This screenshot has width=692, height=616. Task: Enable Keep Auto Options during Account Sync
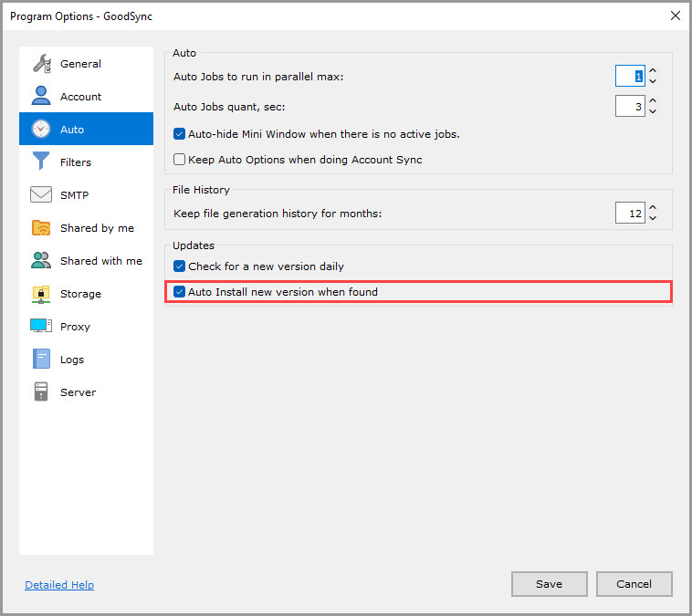click(179, 160)
